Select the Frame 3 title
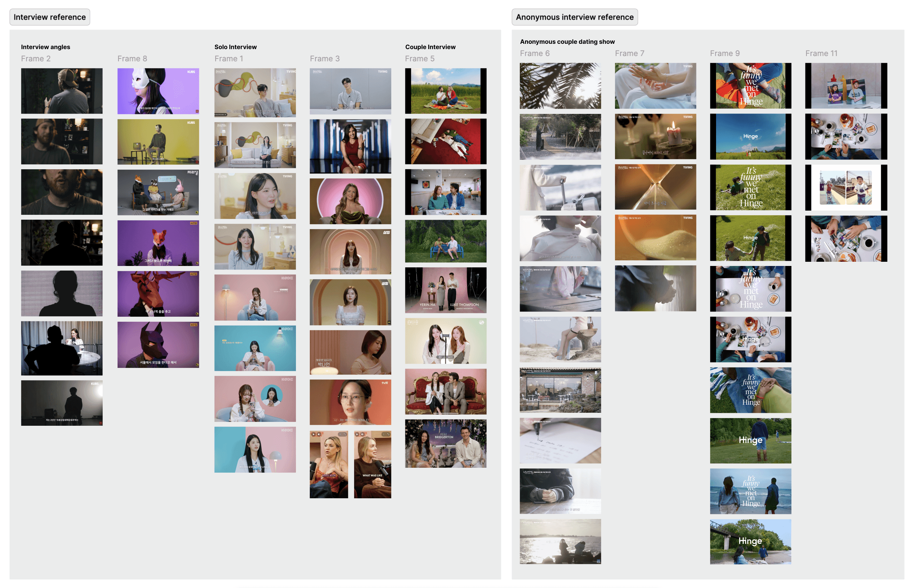The image size is (911, 588). click(324, 59)
